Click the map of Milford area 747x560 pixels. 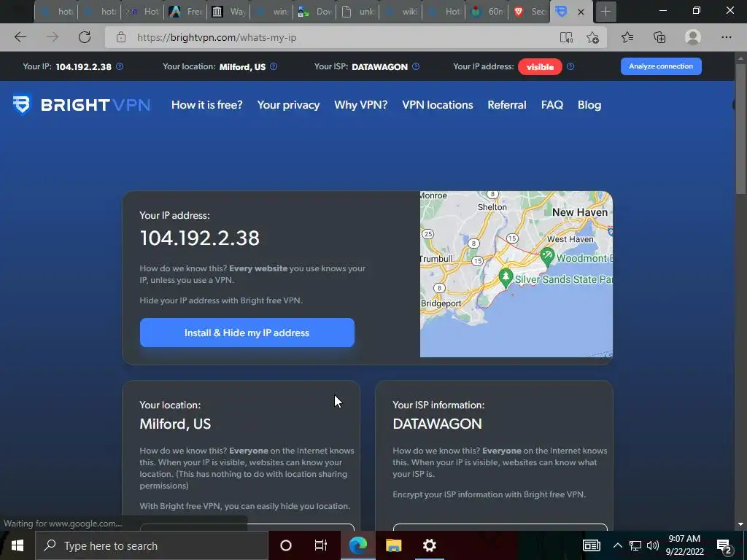pyautogui.click(x=516, y=274)
